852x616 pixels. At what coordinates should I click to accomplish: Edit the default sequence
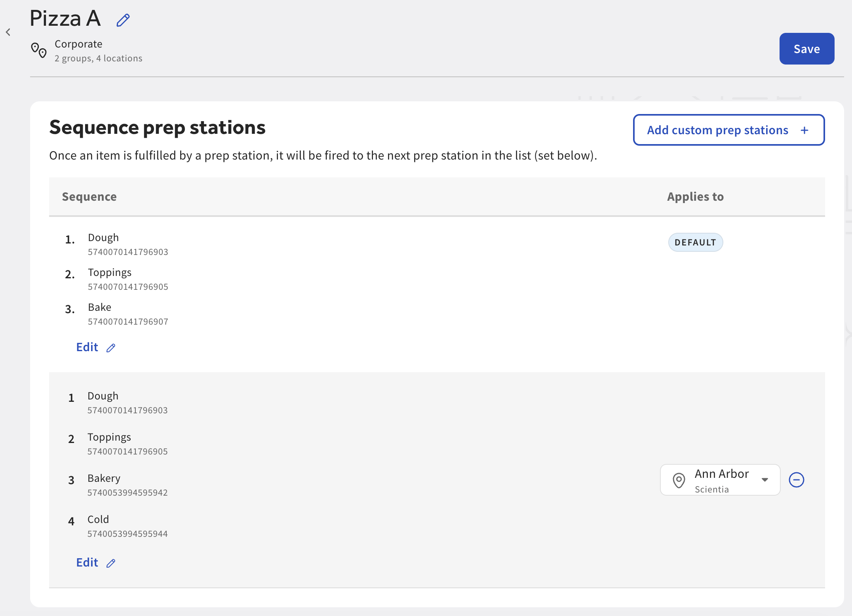[x=95, y=347]
